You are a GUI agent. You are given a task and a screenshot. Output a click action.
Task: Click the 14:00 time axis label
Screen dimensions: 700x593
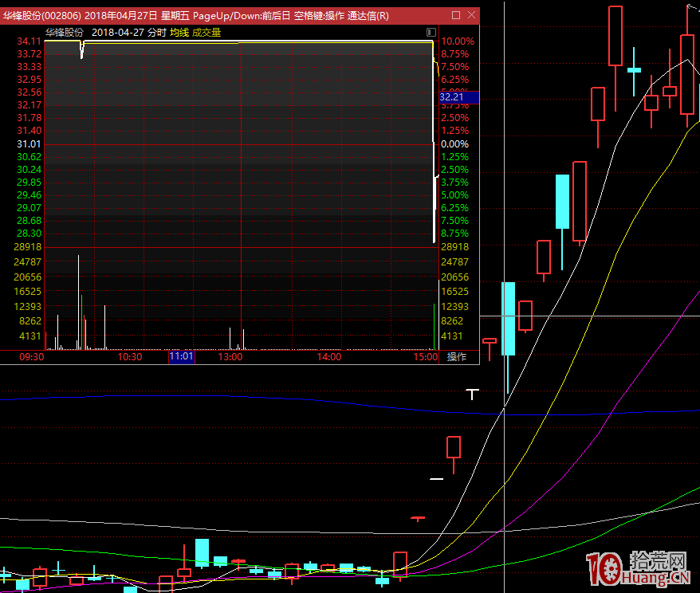click(x=329, y=357)
